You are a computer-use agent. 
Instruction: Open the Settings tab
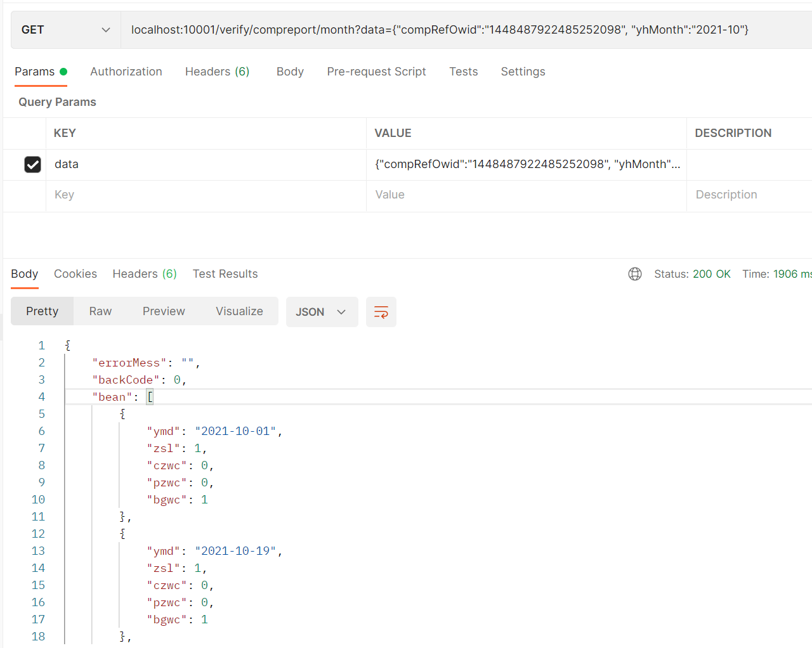523,72
